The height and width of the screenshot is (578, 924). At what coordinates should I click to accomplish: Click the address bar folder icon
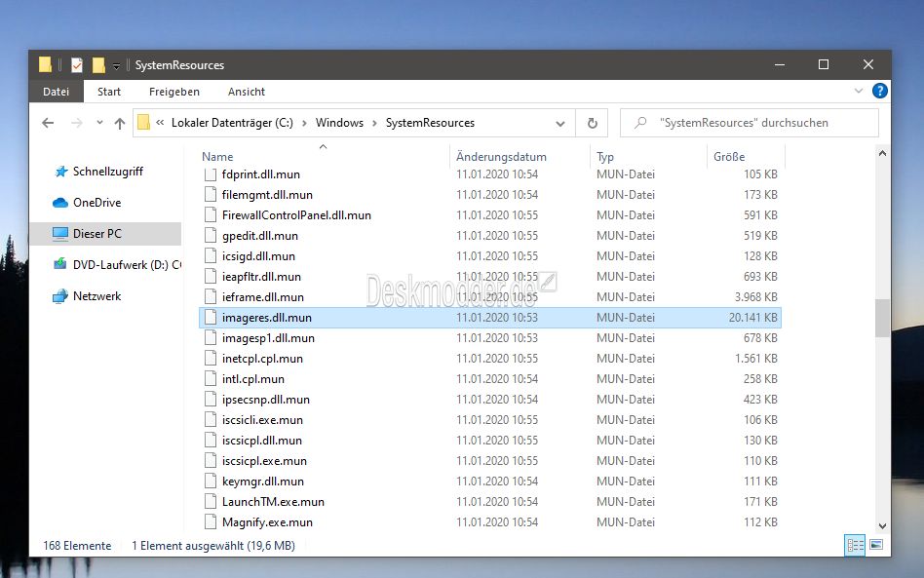[x=143, y=123]
